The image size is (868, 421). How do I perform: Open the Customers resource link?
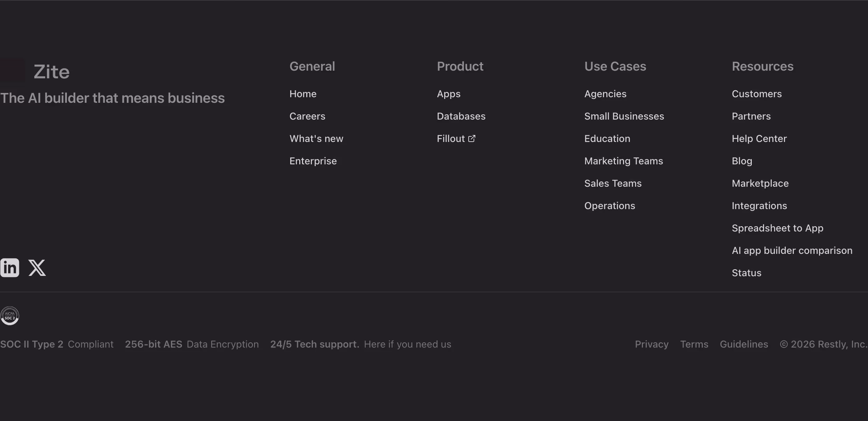coord(757,94)
